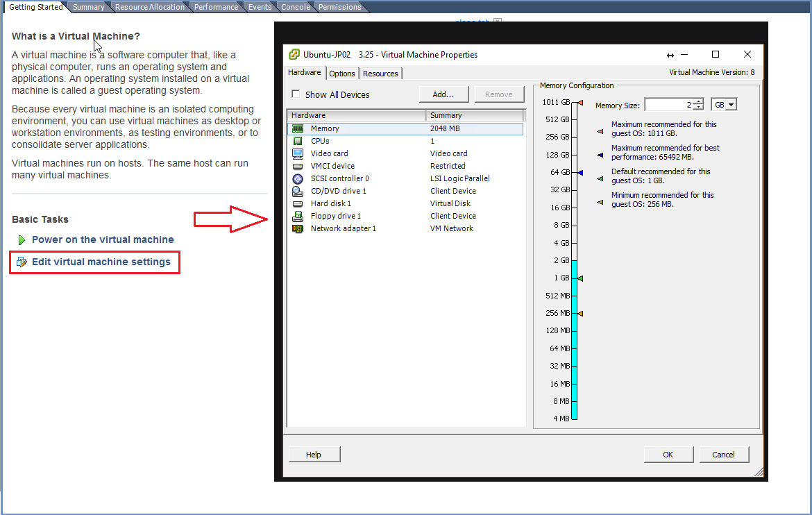Select the Virtual Disk summary text
The height and width of the screenshot is (515, 812).
pyautogui.click(x=450, y=203)
